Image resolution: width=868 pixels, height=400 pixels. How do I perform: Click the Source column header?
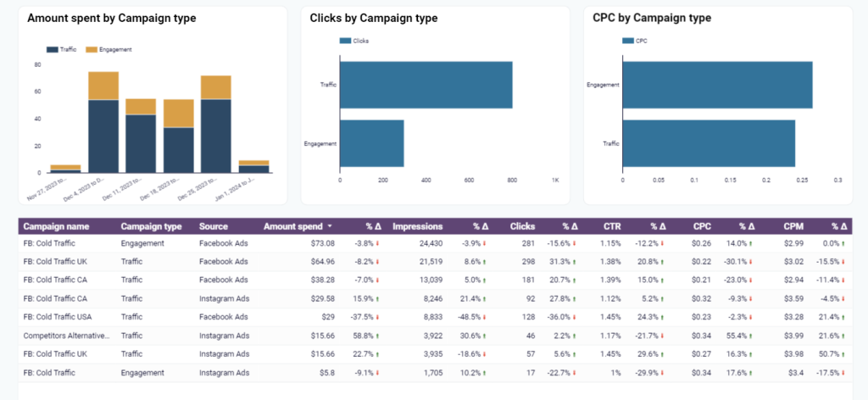[x=214, y=226]
